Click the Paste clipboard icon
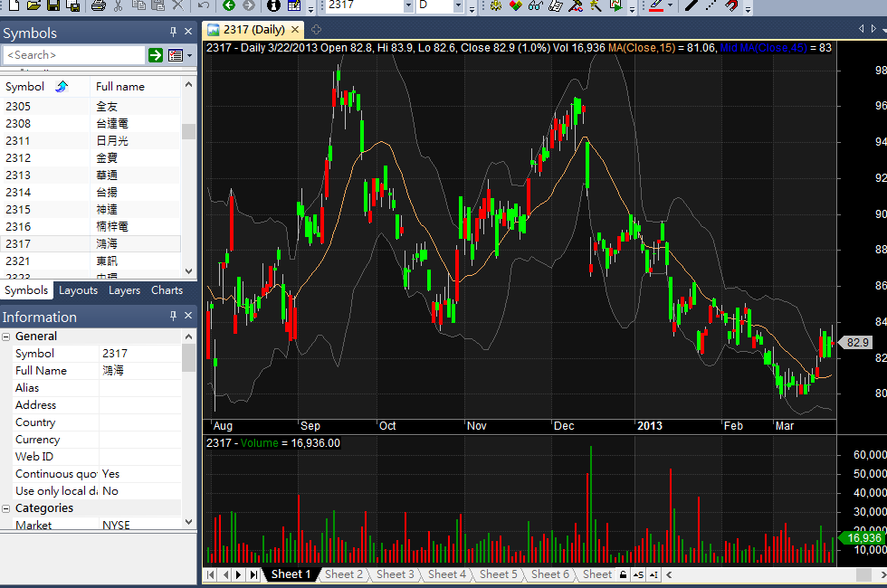 [x=157, y=5]
